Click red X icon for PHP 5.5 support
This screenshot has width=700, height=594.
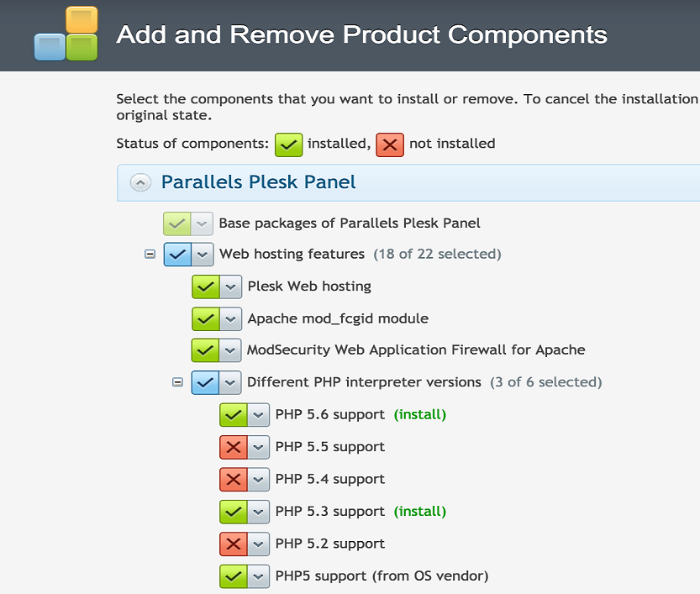[x=233, y=447]
